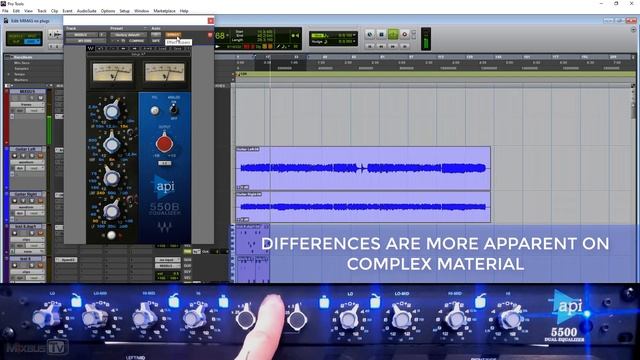640x360 pixels.
Task: Open the Setup menu
Action: pyautogui.click(x=124, y=11)
